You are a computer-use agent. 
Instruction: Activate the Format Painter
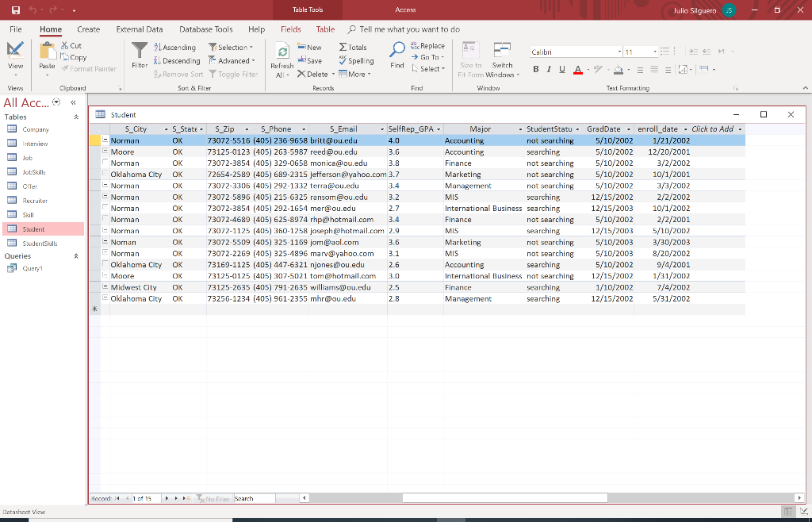[x=89, y=68]
